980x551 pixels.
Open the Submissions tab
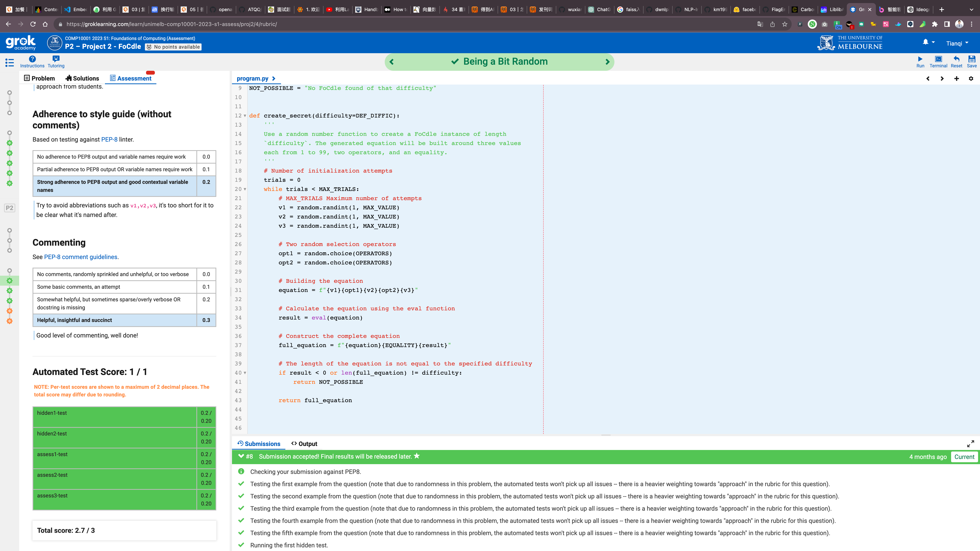click(x=259, y=444)
